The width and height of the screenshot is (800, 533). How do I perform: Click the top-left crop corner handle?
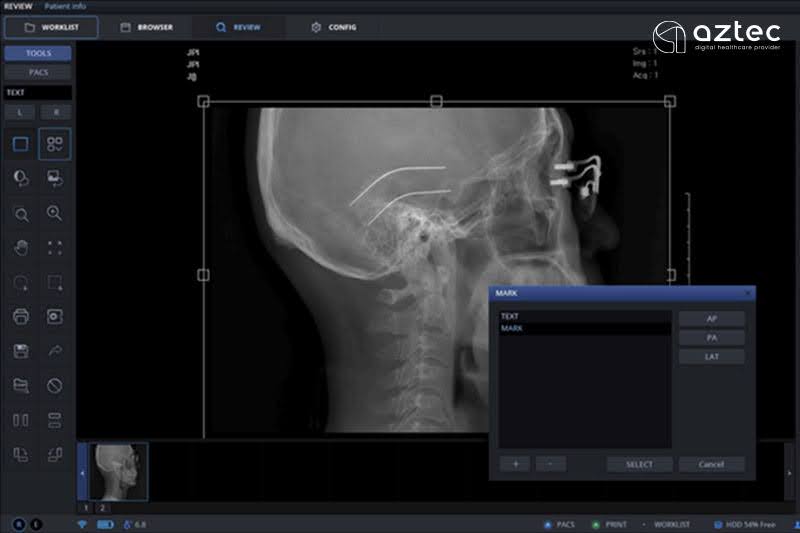203,101
